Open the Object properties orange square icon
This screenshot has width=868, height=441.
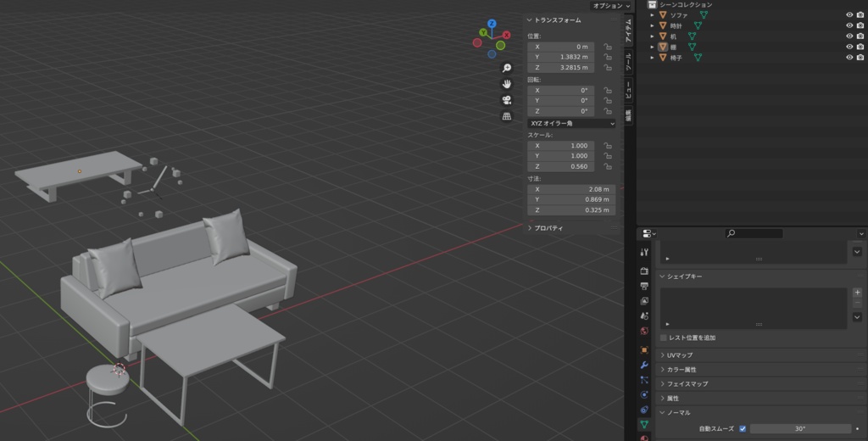coord(644,350)
